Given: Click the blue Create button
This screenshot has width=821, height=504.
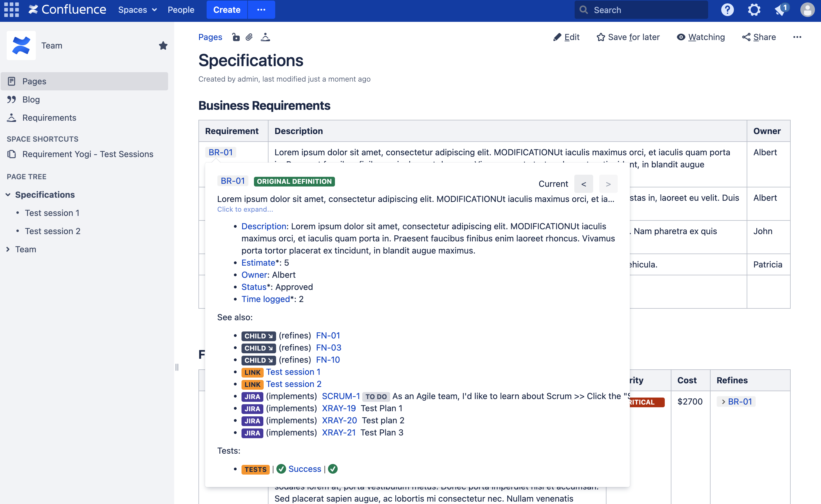Looking at the screenshot, I should 227,10.
